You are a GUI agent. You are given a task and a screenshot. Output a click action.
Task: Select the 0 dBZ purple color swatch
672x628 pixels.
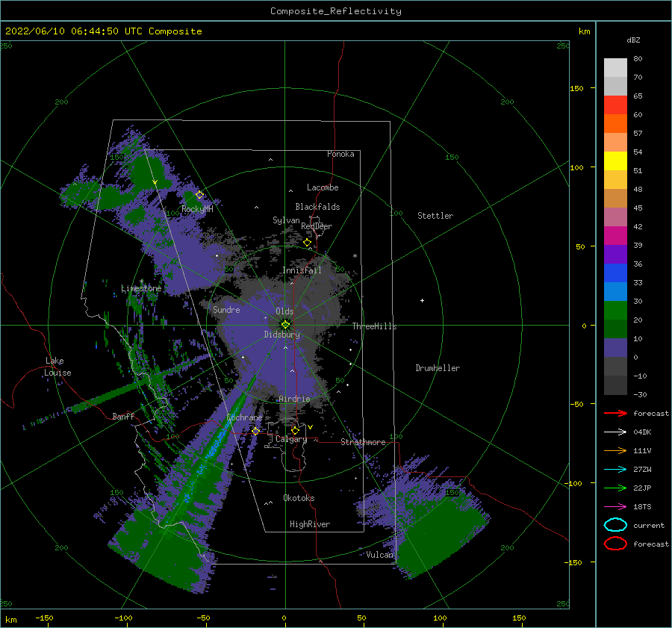click(x=615, y=347)
